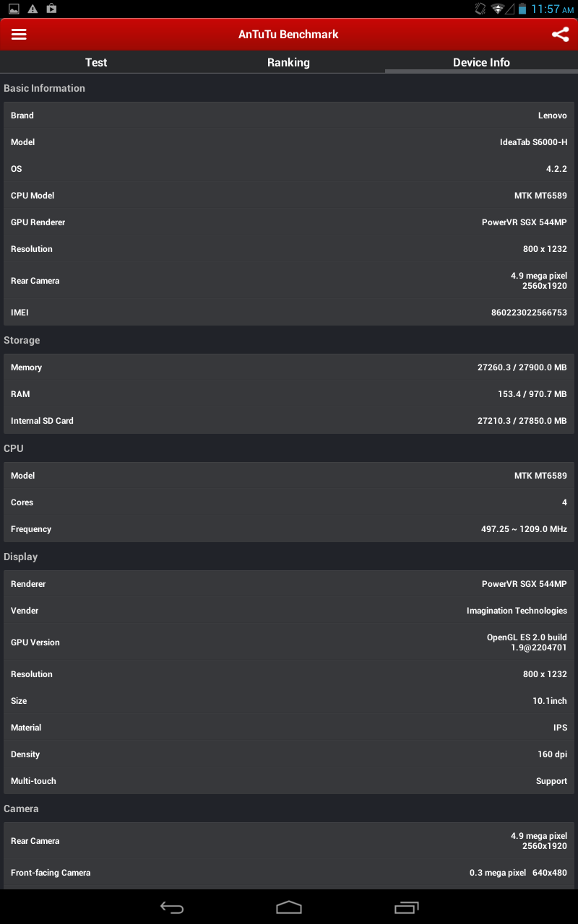Switch to the Ranking tab
578x924 pixels.
[288, 62]
